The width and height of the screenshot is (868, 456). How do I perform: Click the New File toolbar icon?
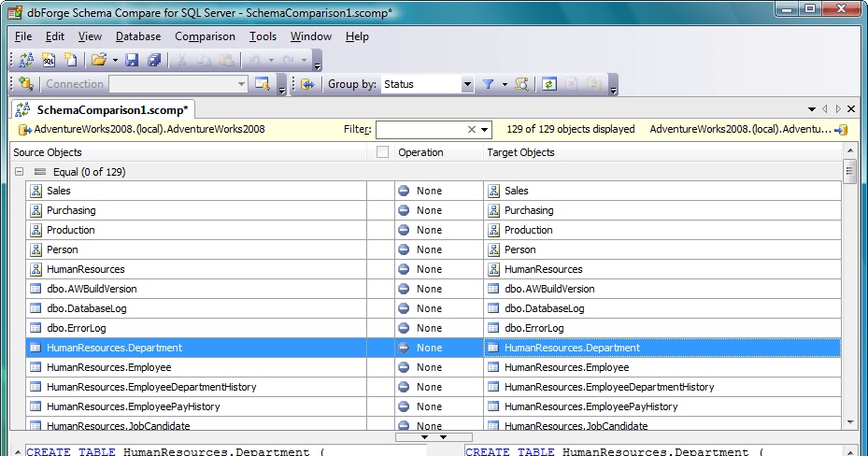[x=71, y=60]
